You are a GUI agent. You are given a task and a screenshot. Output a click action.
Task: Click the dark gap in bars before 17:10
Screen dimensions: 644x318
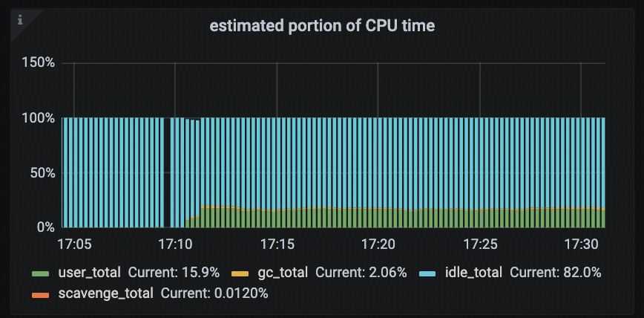[x=167, y=172]
